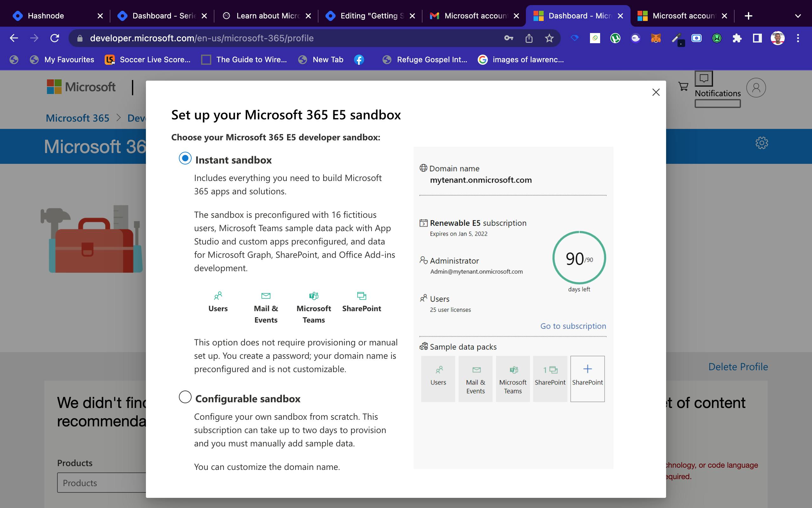
Task: Open the Users sample data pack tile
Action: pos(438,379)
